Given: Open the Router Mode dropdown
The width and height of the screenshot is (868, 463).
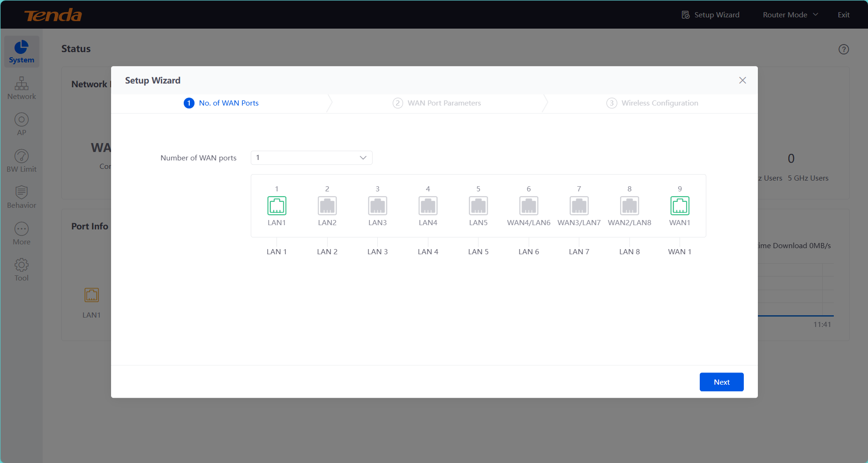Looking at the screenshot, I should coord(790,15).
